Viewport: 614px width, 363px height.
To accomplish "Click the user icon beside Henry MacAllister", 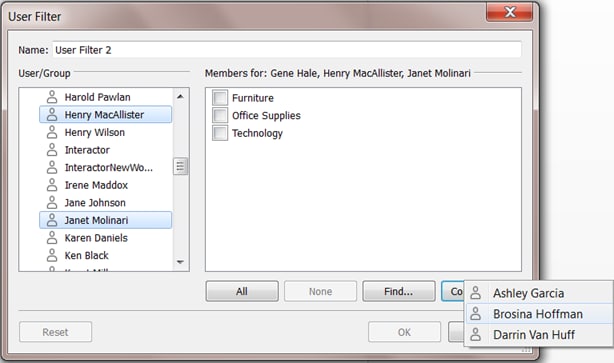I will (52, 114).
